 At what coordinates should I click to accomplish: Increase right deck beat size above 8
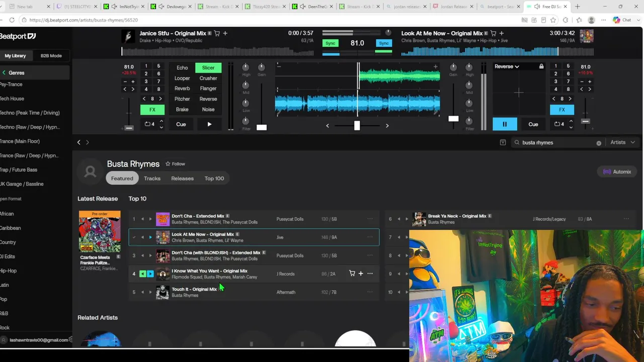click(x=570, y=99)
